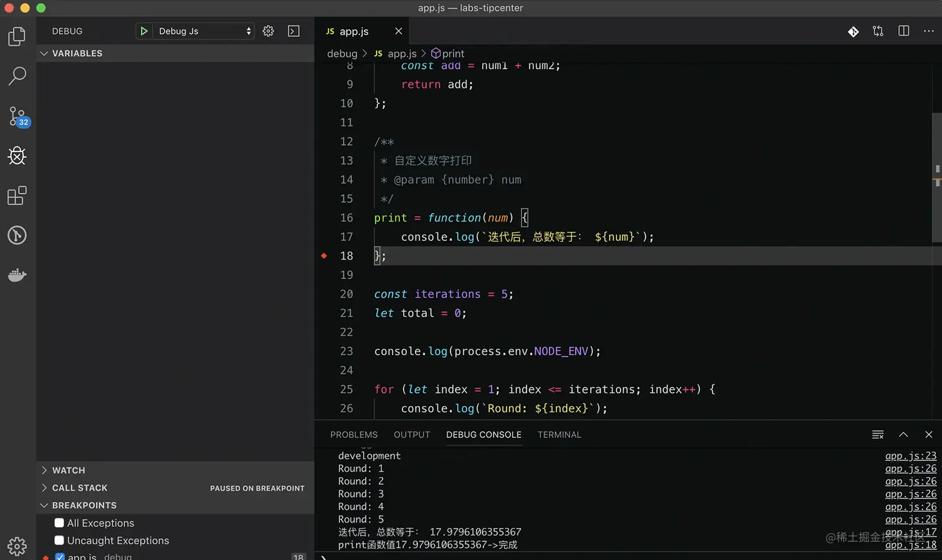The image size is (942, 560).
Task: Select the Debug bug icon in activity bar
Action: 17,156
